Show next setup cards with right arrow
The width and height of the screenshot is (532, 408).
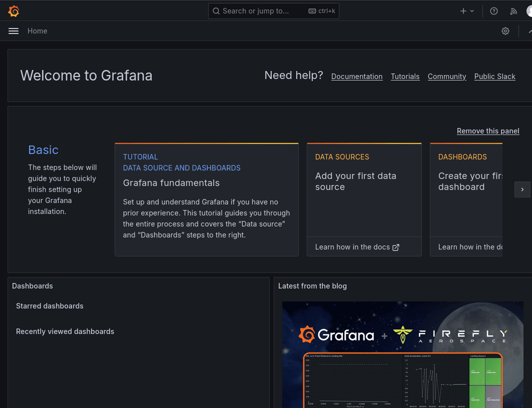[x=522, y=189]
